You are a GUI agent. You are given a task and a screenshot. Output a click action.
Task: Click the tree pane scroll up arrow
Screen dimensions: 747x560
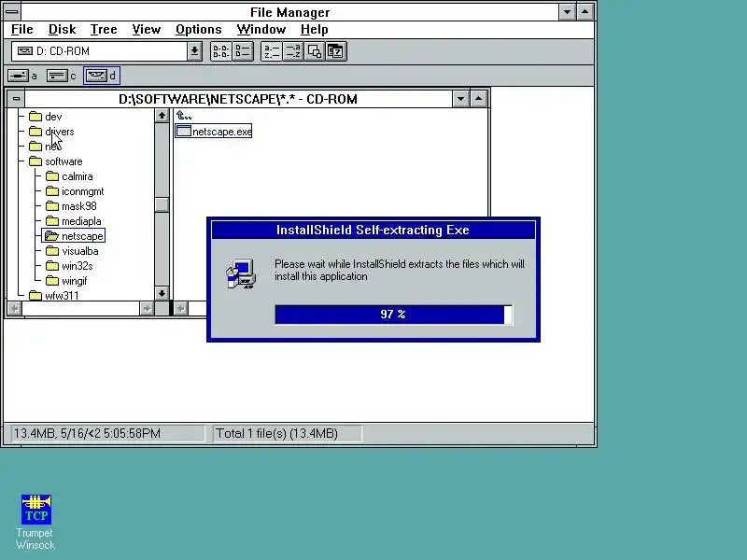(x=162, y=116)
